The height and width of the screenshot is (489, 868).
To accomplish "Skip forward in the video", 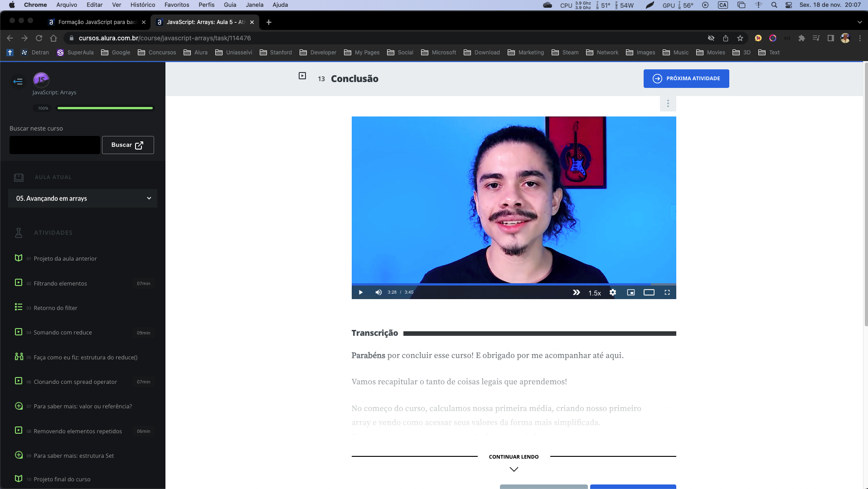I will (576, 292).
